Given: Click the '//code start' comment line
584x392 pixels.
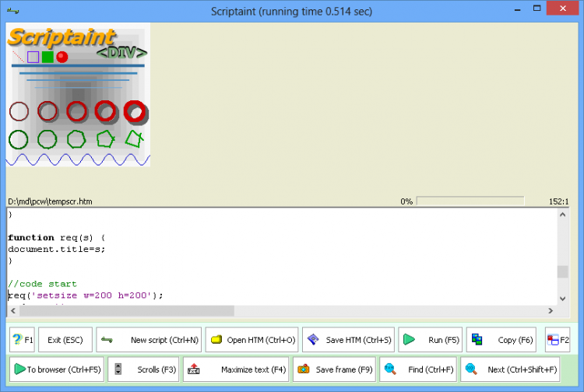Looking at the screenshot, I should [x=42, y=284].
